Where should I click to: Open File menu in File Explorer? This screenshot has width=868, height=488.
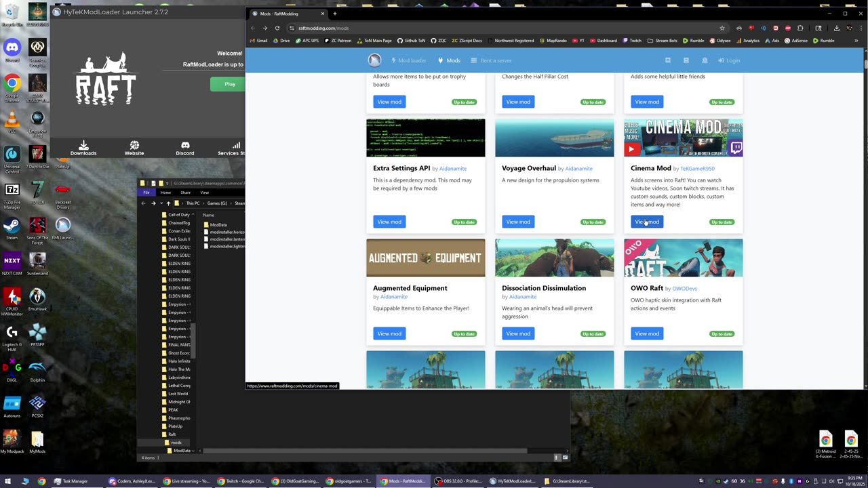(x=146, y=192)
